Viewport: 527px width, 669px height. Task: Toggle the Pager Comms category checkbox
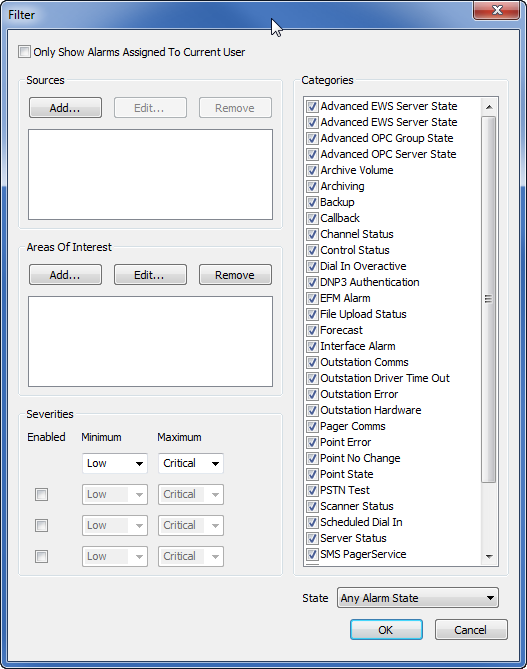(312, 426)
